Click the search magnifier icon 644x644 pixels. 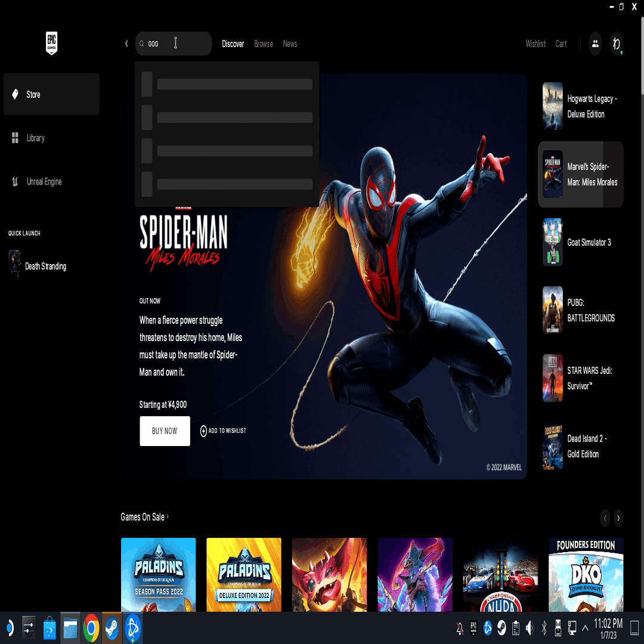point(142,44)
